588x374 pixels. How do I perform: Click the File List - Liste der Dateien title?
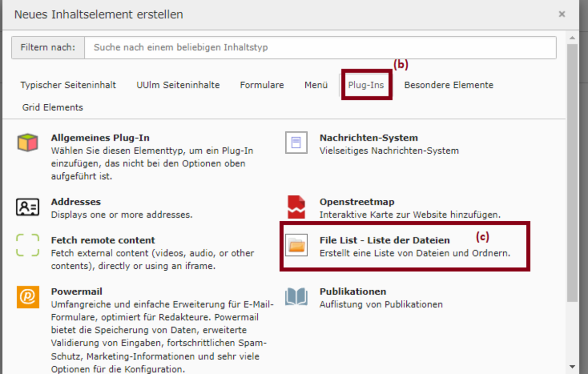[384, 240]
